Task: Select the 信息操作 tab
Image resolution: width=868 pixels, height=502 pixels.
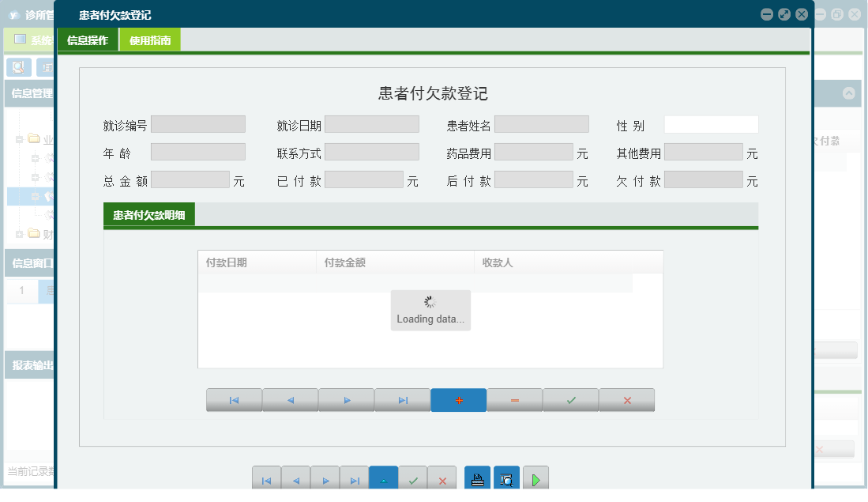Action: [x=88, y=39]
